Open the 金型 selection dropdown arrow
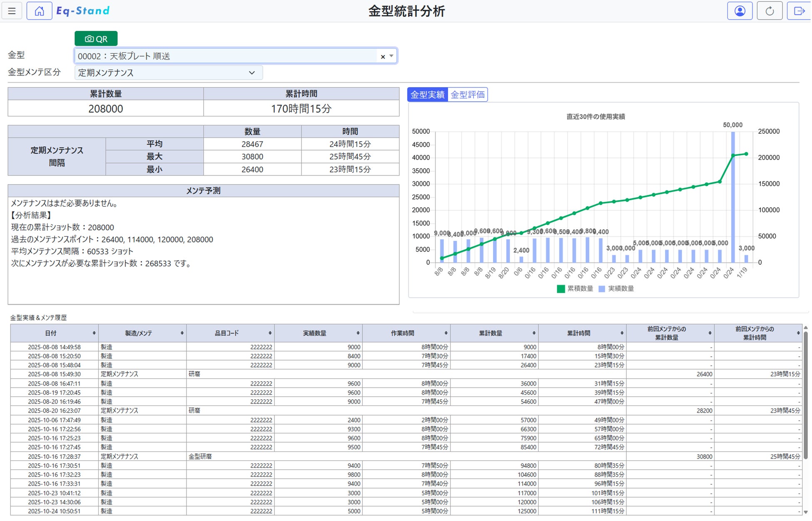 point(391,56)
